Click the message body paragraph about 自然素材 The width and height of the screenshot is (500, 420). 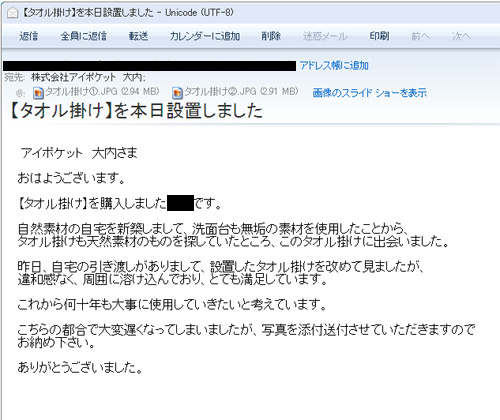[233, 235]
